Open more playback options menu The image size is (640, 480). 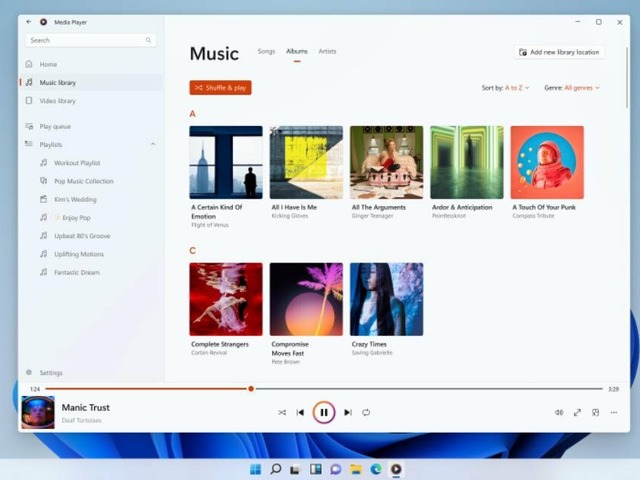pos(614,412)
